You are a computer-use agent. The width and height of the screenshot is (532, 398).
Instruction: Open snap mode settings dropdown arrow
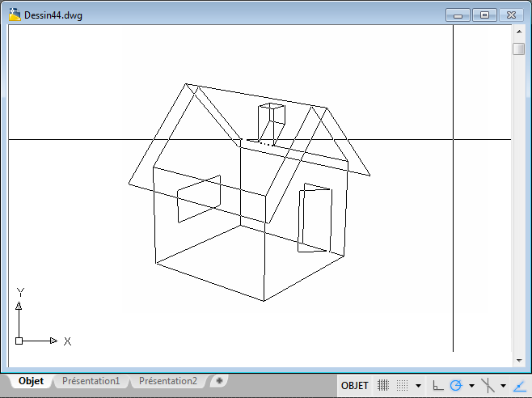tap(418, 386)
